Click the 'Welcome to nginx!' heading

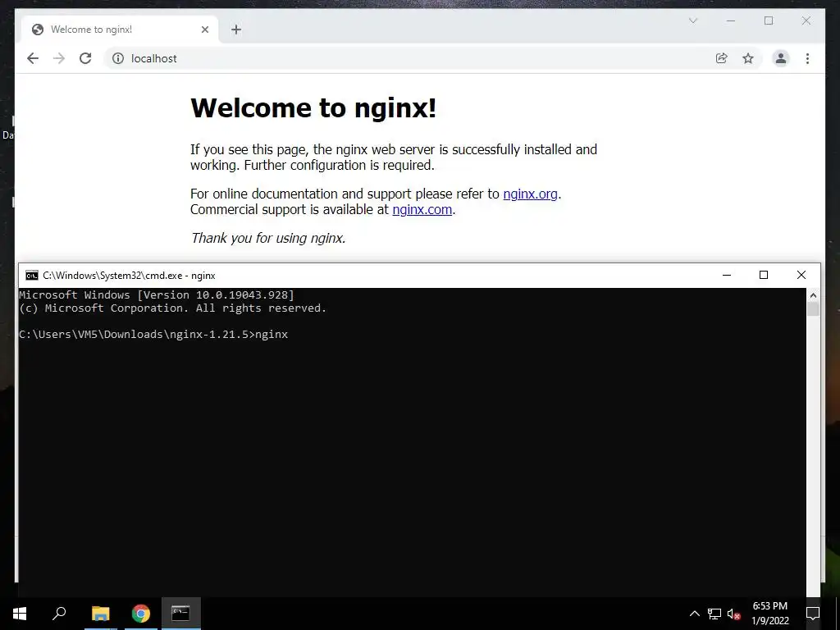(313, 107)
